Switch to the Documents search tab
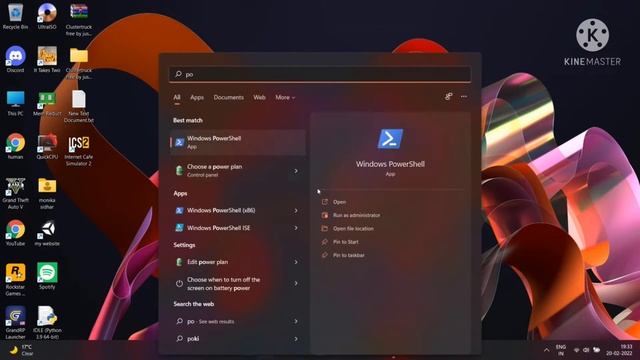This screenshot has width=640, height=360. point(229,97)
